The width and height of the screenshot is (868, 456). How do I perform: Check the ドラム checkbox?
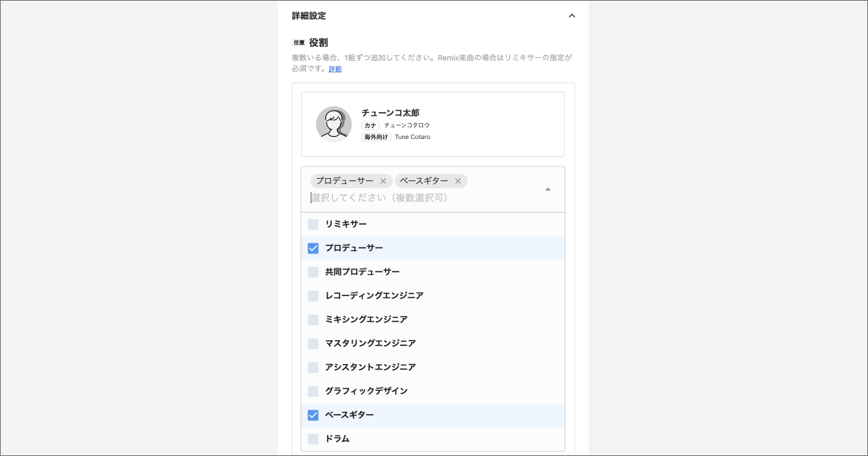[x=313, y=439]
